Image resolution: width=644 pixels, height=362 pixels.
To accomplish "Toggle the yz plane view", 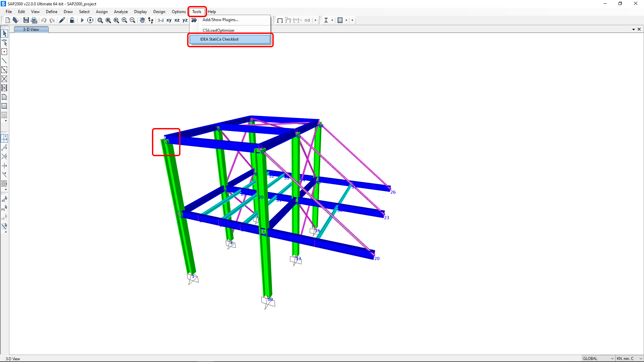I will click(185, 20).
